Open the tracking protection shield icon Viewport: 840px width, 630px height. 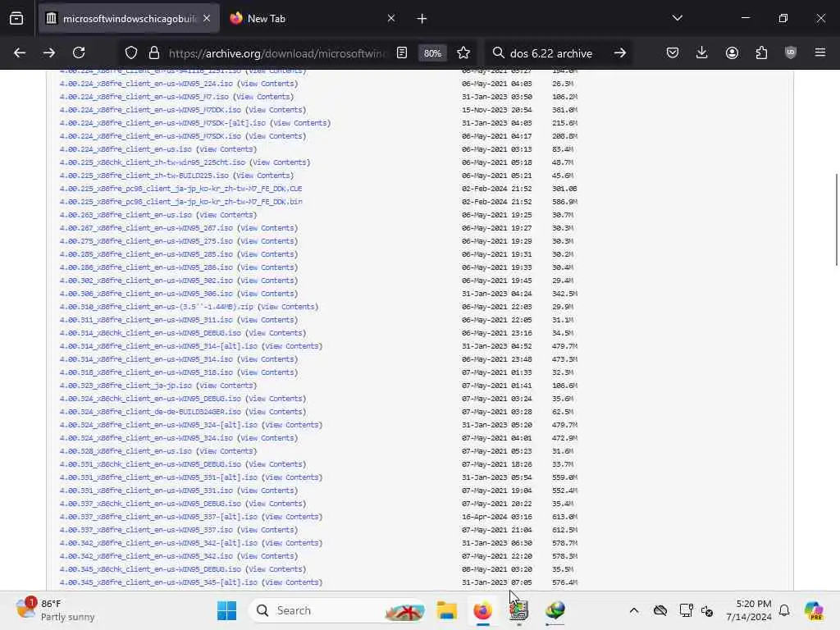pos(131,52)
